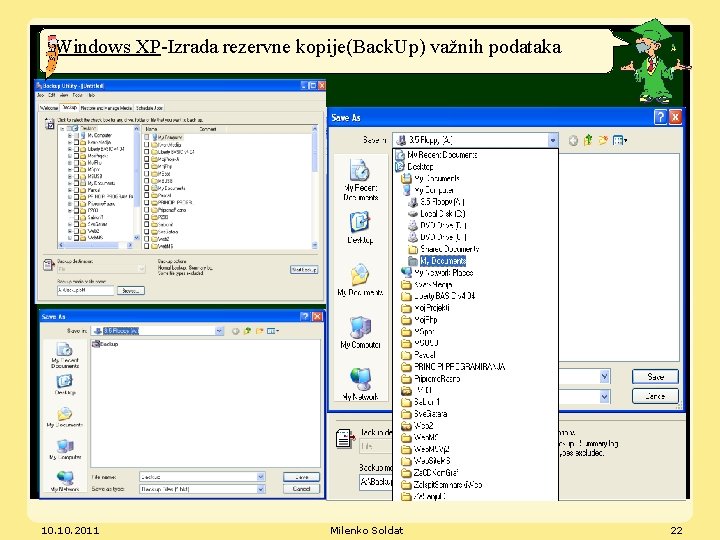Click help question-mark button on large Save As
The height and width of the screenshot is (540, 720).
[x=660, y=118]
